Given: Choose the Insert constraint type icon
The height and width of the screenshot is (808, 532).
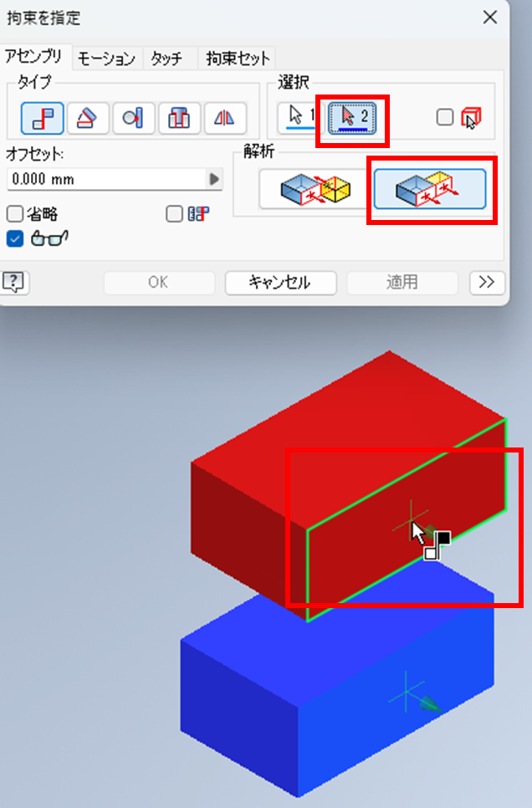Looking at the screenshot, I should click(x=179, y=118).
